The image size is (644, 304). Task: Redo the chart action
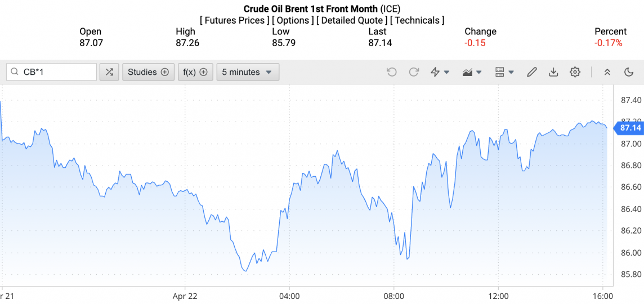pyautogui.click(x=414, y=72)
